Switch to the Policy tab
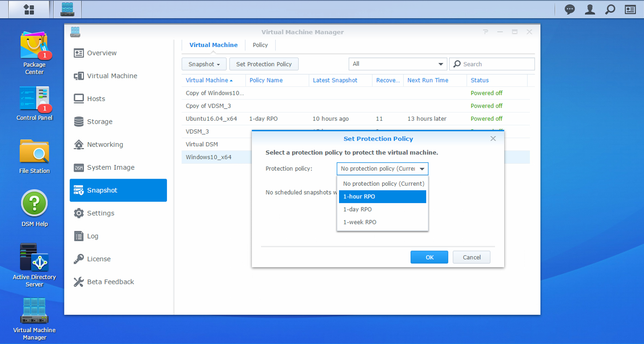The width and height of the screenshot is (644, 344). (260, 45)
